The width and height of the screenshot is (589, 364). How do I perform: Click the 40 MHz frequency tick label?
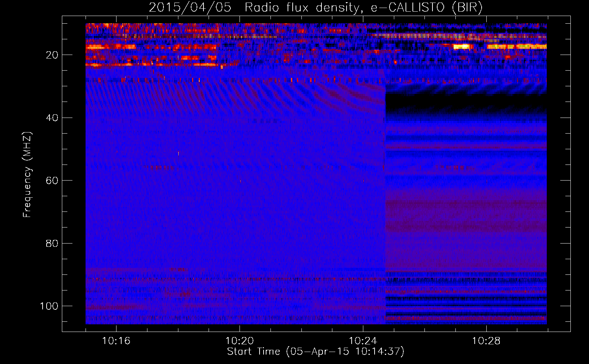(x=52, y=118)
